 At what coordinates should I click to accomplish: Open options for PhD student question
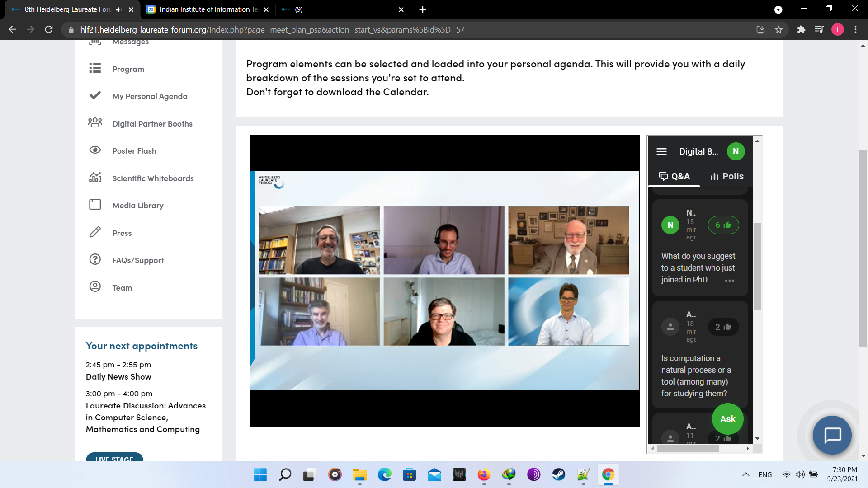729,281
